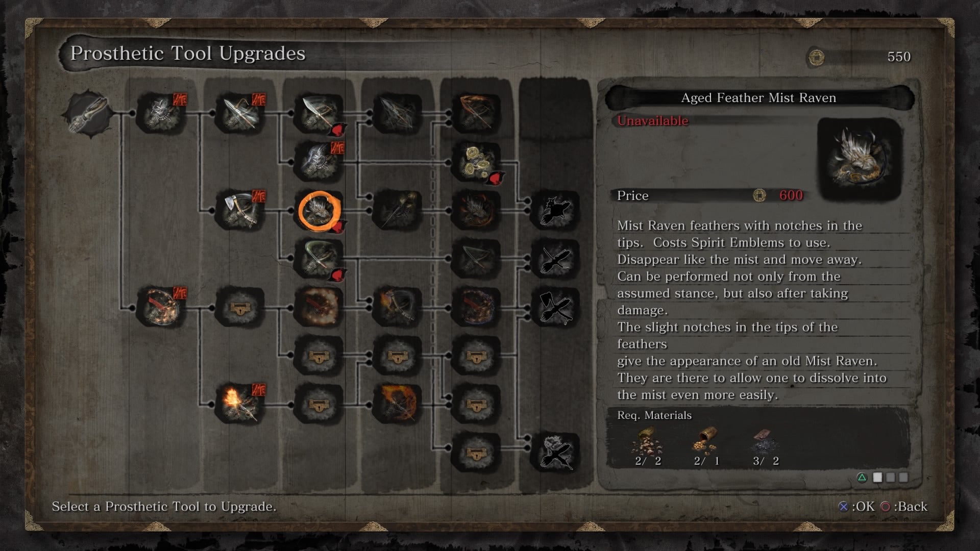Click the triangle page switch icon
This screenshot has height=551, width=980.
862,478
